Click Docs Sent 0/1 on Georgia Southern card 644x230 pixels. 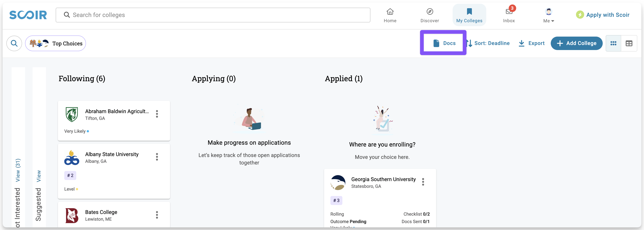(415, 222)
